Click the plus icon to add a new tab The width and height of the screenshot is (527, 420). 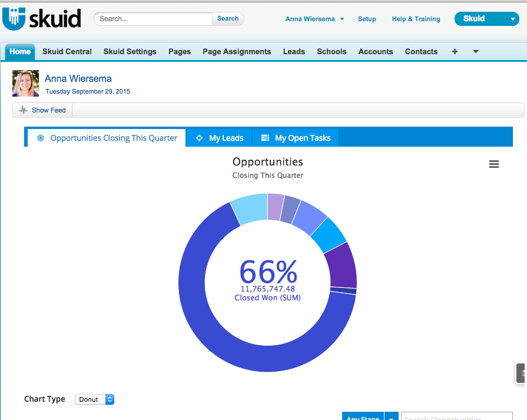pos(455,52)
